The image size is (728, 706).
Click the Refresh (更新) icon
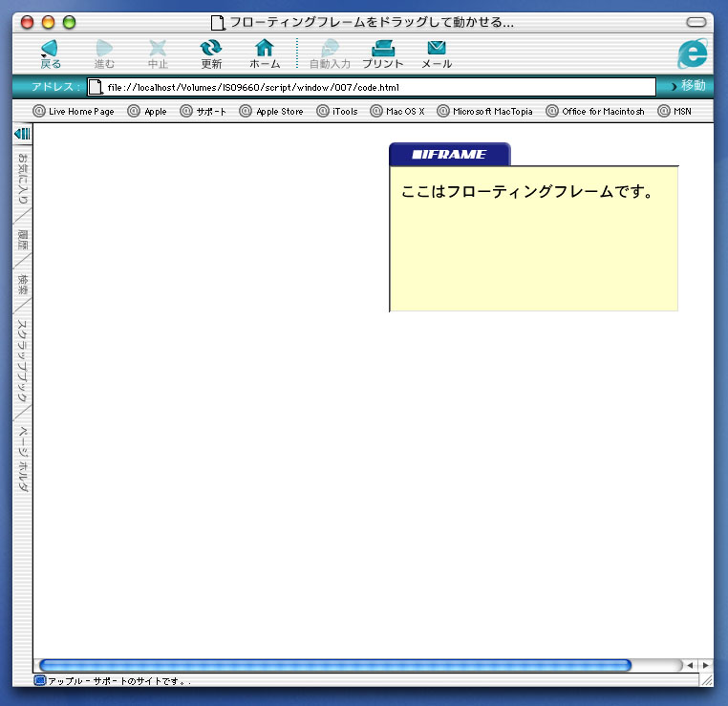211,49
